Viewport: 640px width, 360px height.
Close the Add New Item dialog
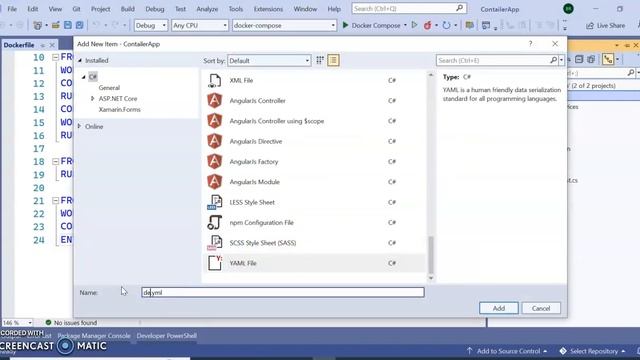[x=555, y=44]
